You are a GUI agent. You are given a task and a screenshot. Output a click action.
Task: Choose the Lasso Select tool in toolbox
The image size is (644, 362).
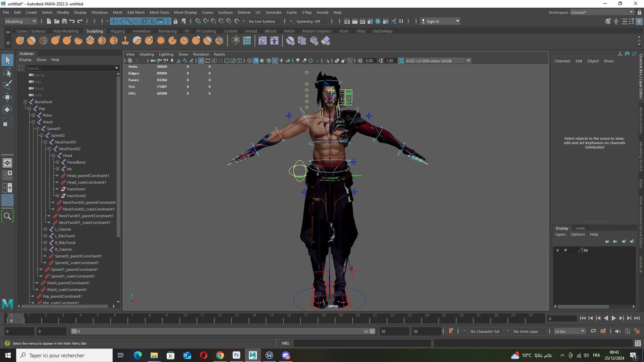click(x=7, y=72)
